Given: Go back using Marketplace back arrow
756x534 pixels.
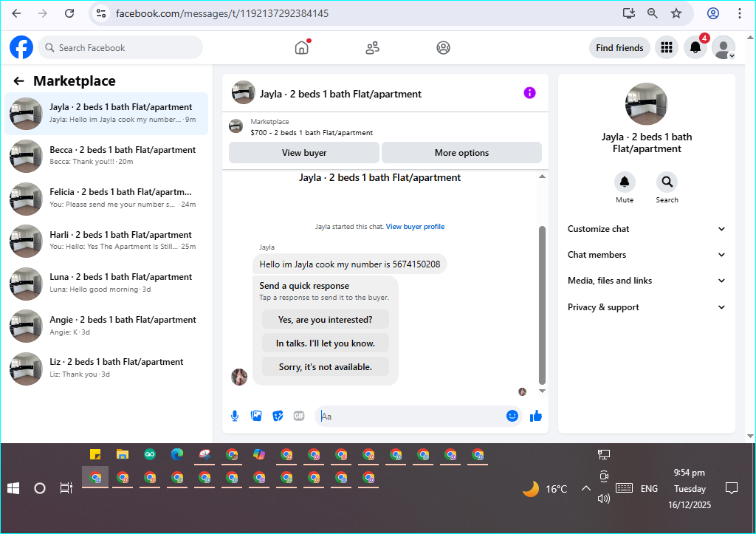Looking at the screenshot, I should (x=18, y=81).
